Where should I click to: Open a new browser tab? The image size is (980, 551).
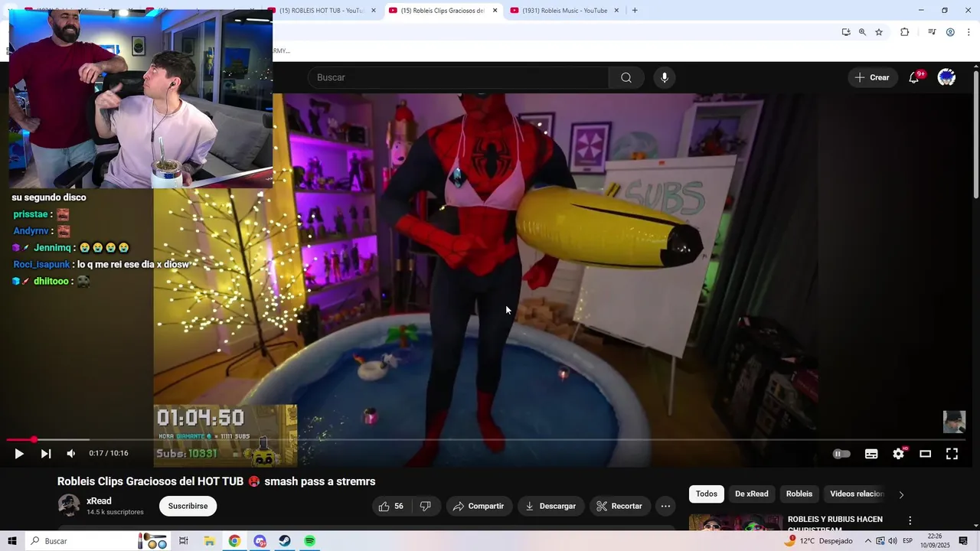click(635, 10)
